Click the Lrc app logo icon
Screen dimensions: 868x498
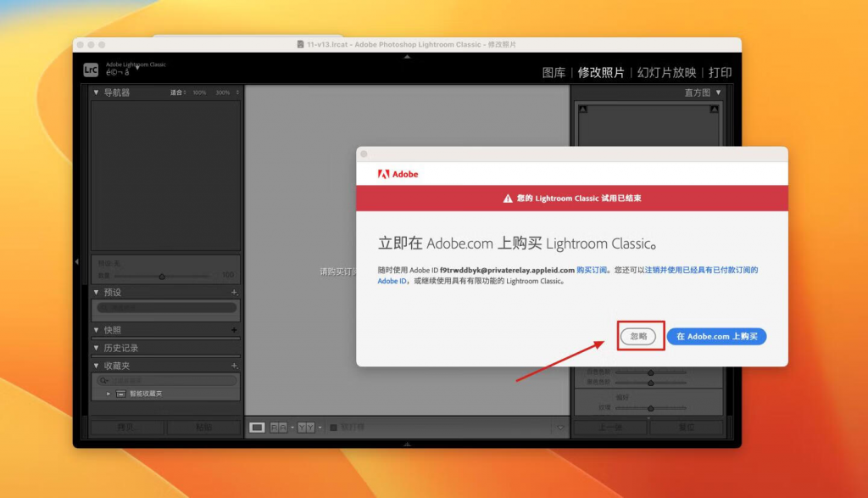pos(90,70)
